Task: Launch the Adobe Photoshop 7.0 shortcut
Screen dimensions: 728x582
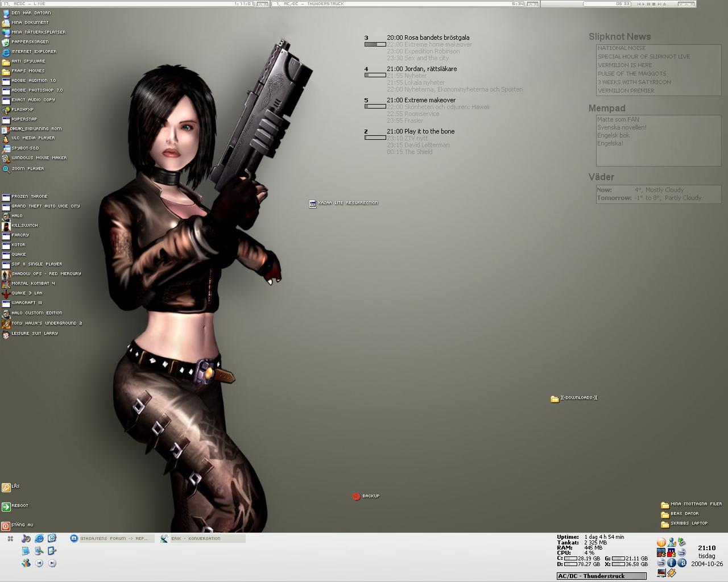Action: tap(32, 90)
